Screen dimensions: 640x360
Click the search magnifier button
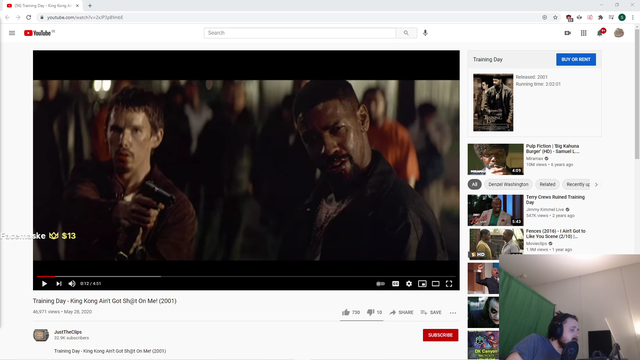(x=406, y=33)
